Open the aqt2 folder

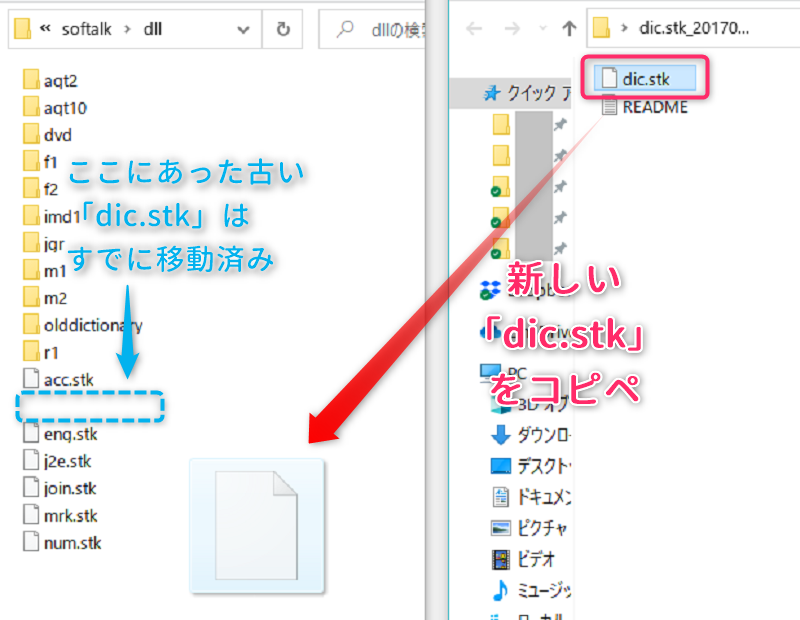(60, 81)
